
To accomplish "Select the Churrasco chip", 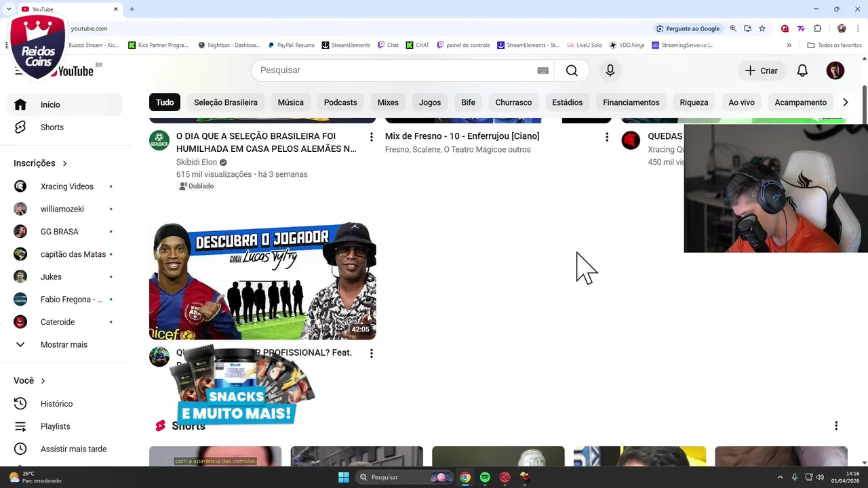I will click(513, 102).
